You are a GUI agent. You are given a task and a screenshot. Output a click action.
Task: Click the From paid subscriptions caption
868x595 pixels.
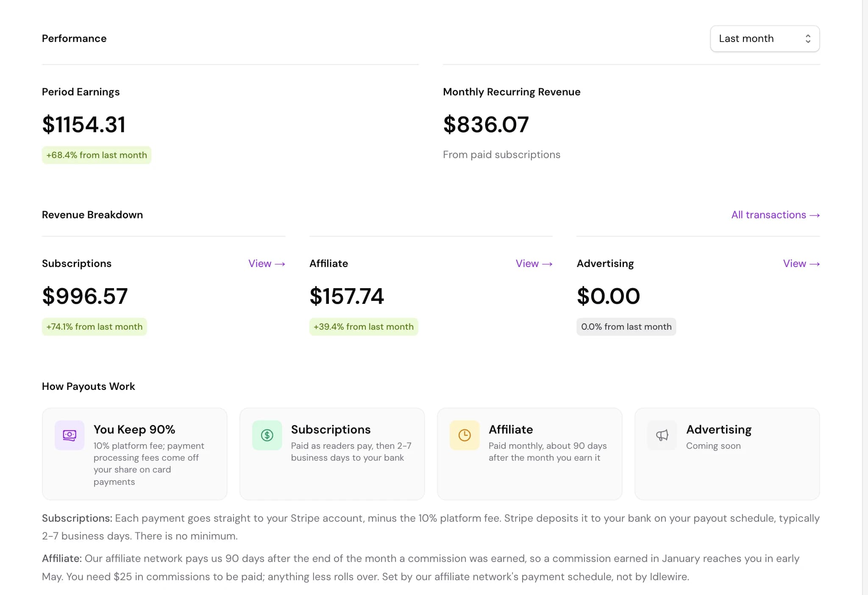[x=501, y=155]
